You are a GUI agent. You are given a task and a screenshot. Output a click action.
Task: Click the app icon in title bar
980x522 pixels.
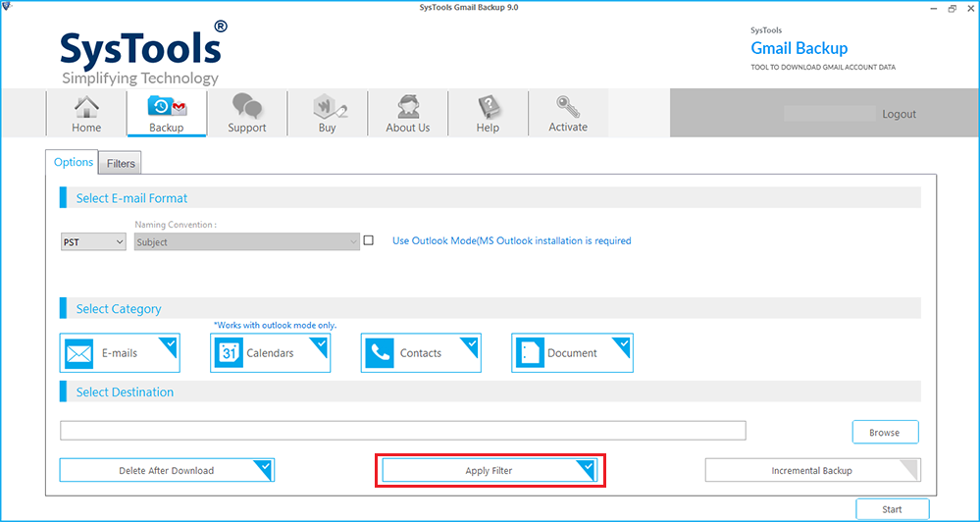(x=6, y=7)
